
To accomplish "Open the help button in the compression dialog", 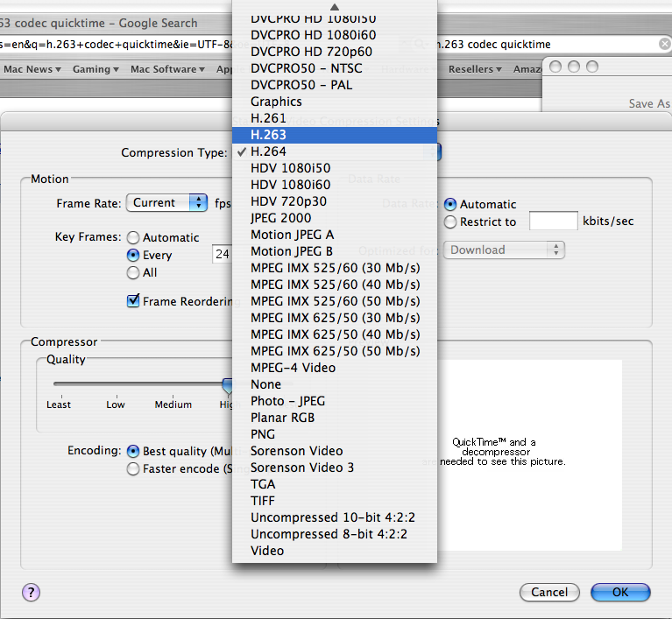I will 31,593.
